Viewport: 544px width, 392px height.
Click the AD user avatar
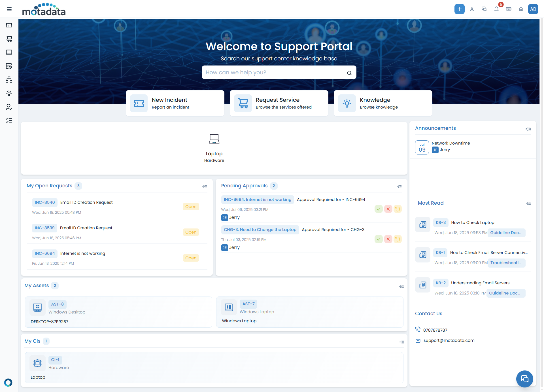click(533, 9)
